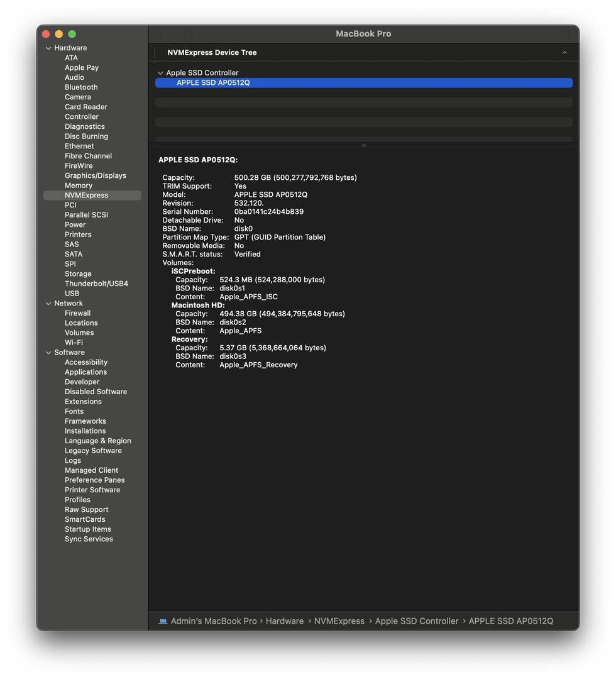Image resolution: width=616 pixels, height=679 pixels.
Task: Select Accessibility under Software
Action: [x=86, y=363]
